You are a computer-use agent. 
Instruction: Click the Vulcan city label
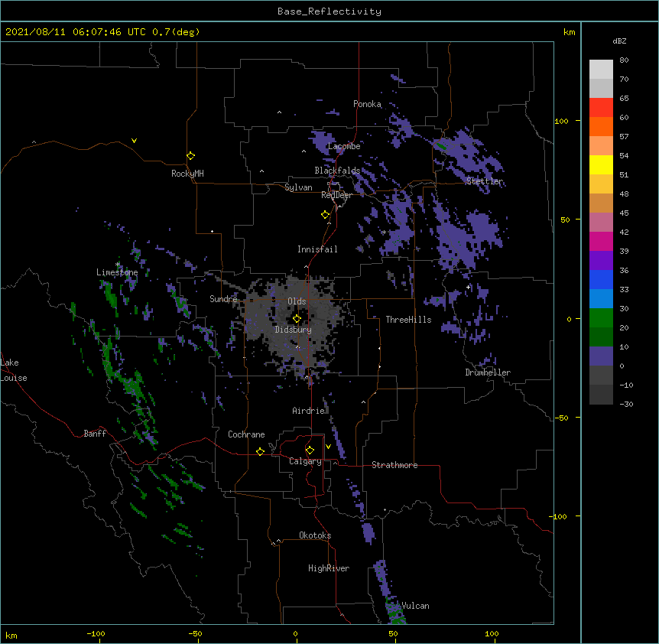coord(415,606)
